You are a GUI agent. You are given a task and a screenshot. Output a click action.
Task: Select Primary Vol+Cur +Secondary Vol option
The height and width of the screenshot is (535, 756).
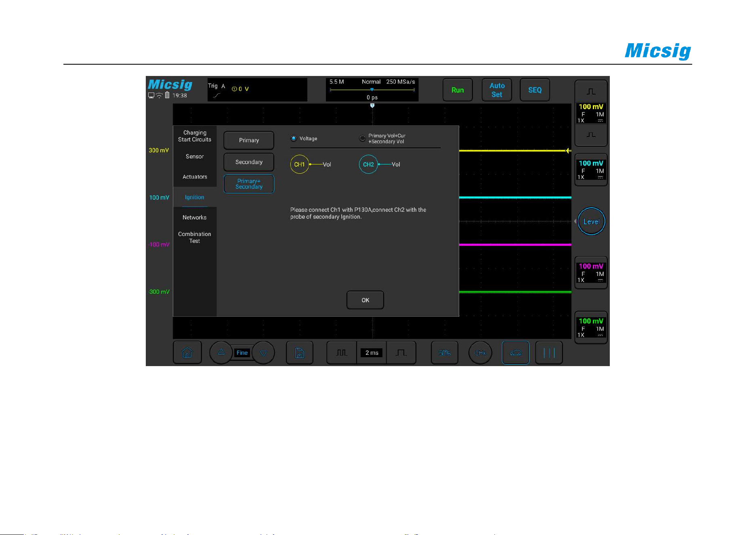[382, 139]
